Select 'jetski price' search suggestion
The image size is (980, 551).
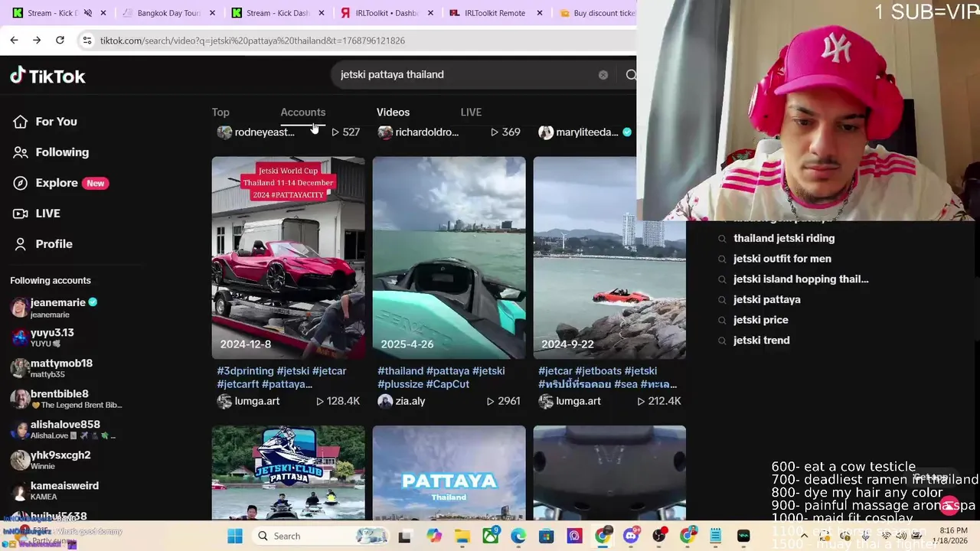(x=760, y=320)
